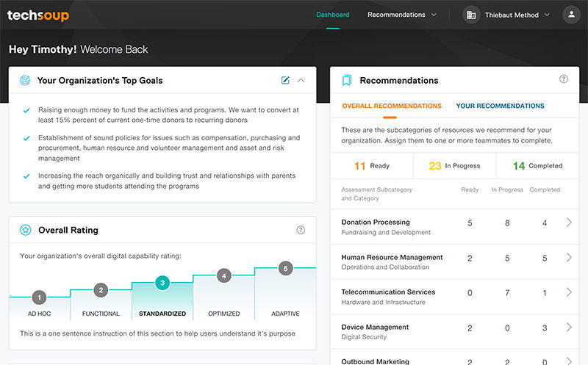Expand Device Management row chevron
The image size is (588, 365).
569,327
